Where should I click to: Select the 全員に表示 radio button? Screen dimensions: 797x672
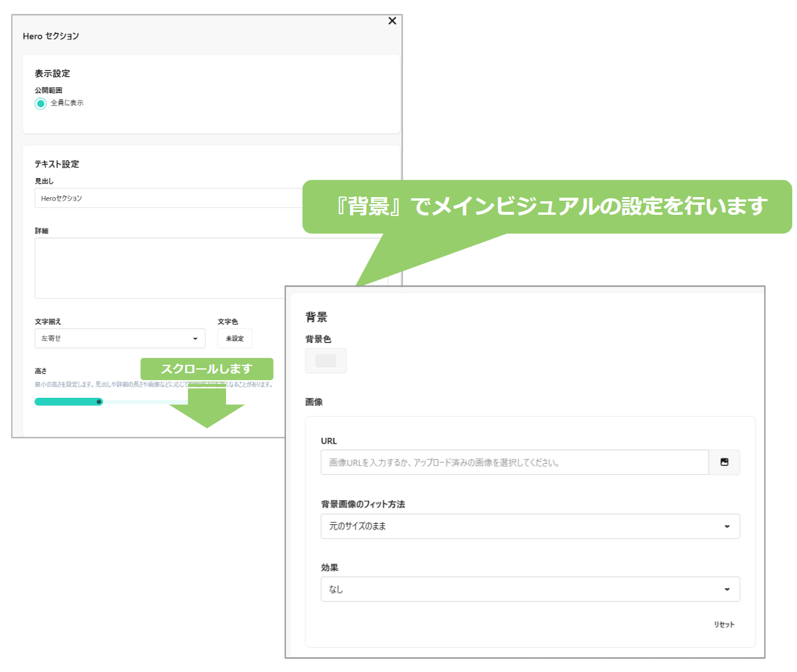[x=41, y=104]
